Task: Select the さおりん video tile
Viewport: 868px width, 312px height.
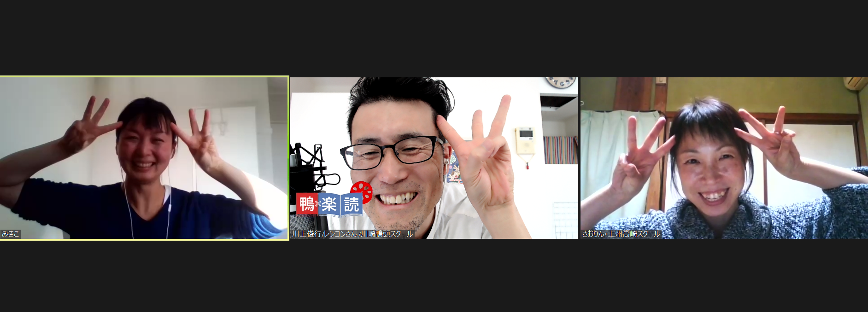Action: [x=723, y=158]
